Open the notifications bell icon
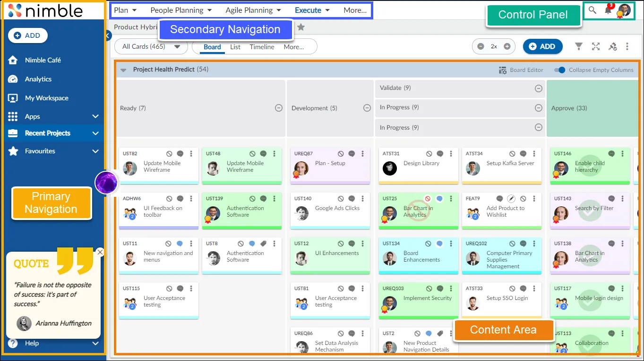 click(608, 10)
